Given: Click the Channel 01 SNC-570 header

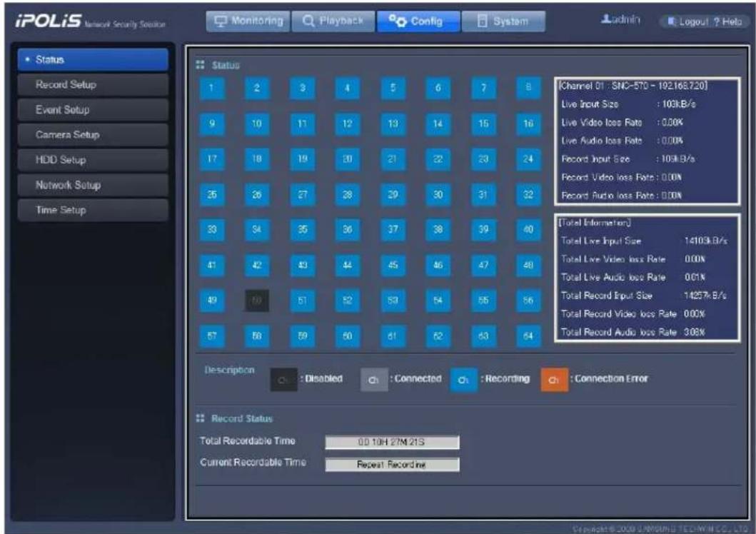Looking at the screenshot, I should pyautogui.click(x=632, y=86).
